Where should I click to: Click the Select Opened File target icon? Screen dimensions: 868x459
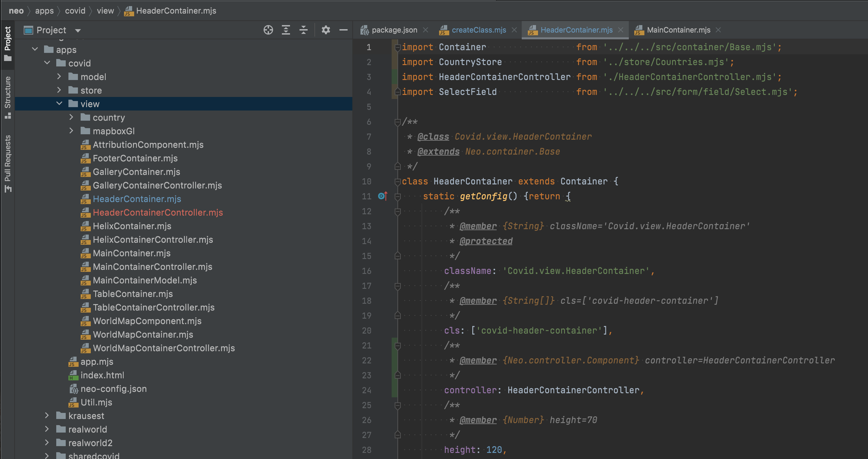[268, 30]
